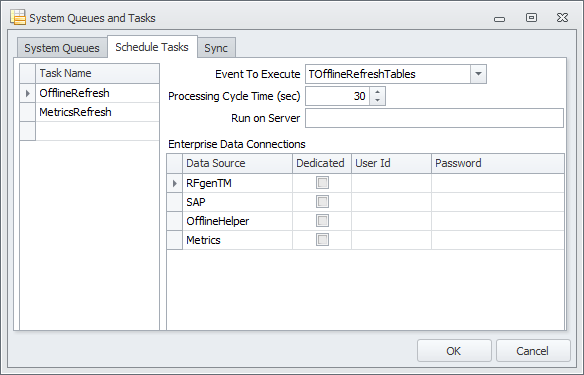This screenshot has height=375, width=584.
Task: Maximize the System Queues and Tasks window
Action: tap(531, 18)
